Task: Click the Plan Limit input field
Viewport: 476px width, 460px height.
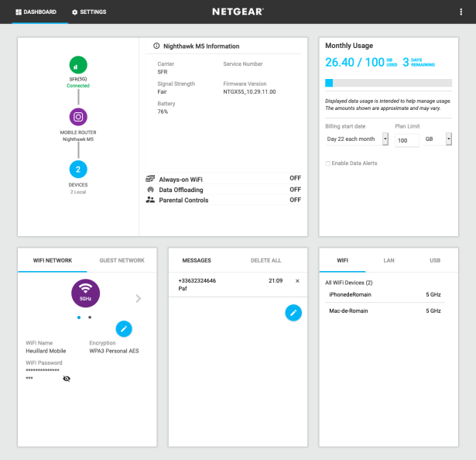Action: (407, 140)
